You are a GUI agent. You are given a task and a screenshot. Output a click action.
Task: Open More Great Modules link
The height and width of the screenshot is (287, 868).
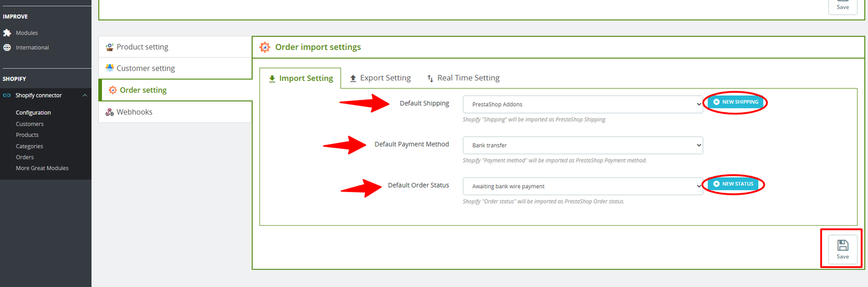(x=42, y=168)
